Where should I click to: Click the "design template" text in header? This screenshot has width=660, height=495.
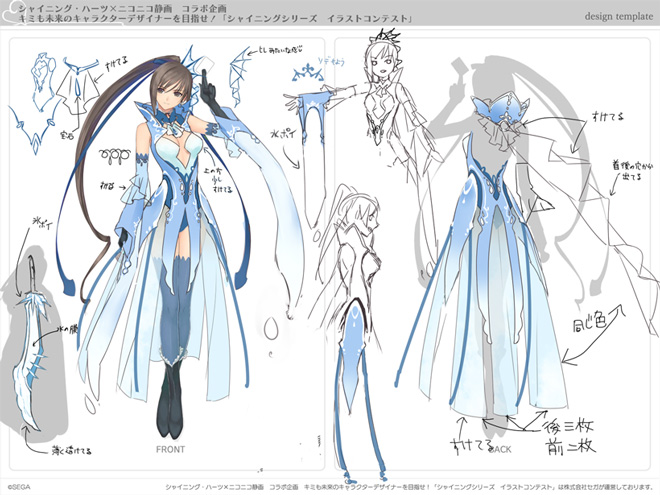(618, 16)
